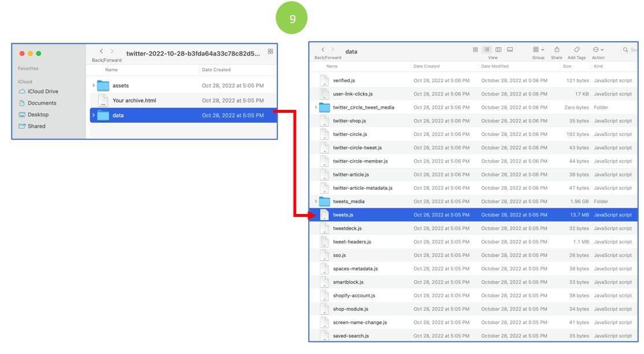Sort by Name column in data window

pyautogui.click(x=332, y=66)
